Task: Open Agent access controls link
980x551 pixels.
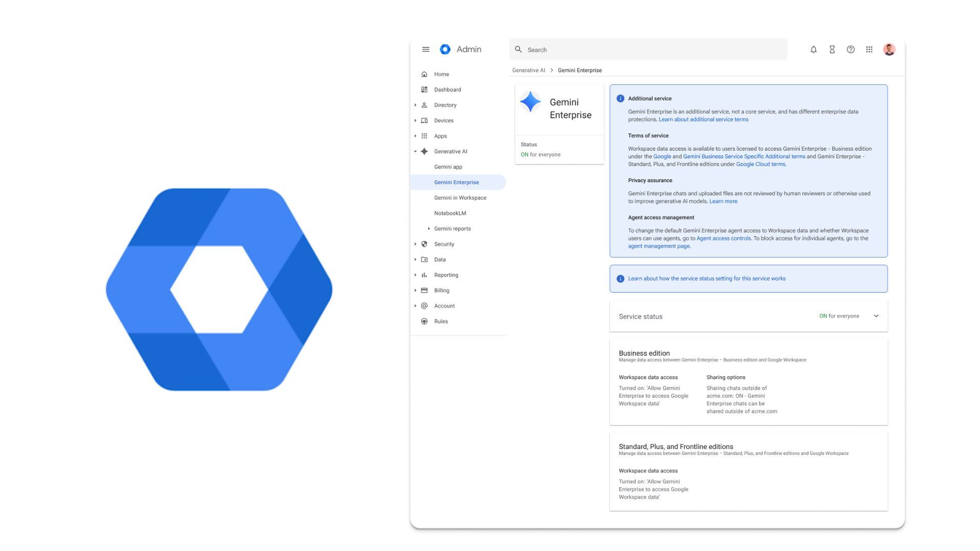Action: click(x=723, y=238)
